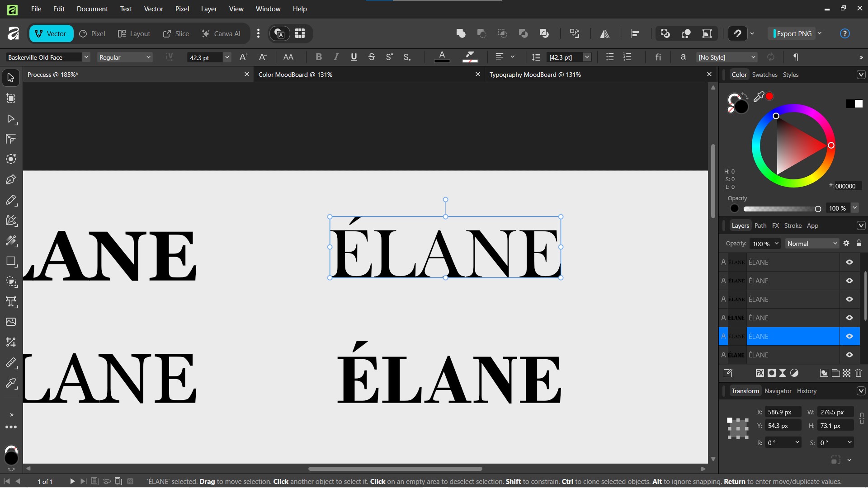The height and width of the screenshot is (488, 868).
Task: Switch to the Navigator tab
Action: [x=778, y=391]
